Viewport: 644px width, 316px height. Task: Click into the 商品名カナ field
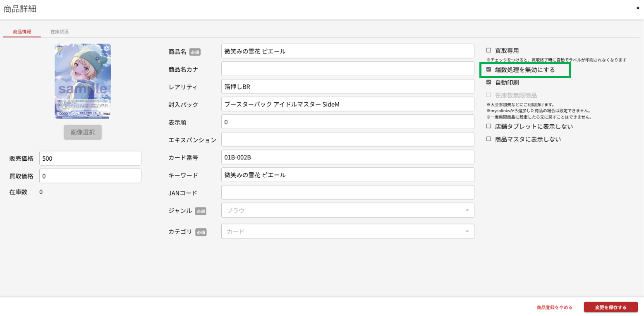(x=347, y=69)
